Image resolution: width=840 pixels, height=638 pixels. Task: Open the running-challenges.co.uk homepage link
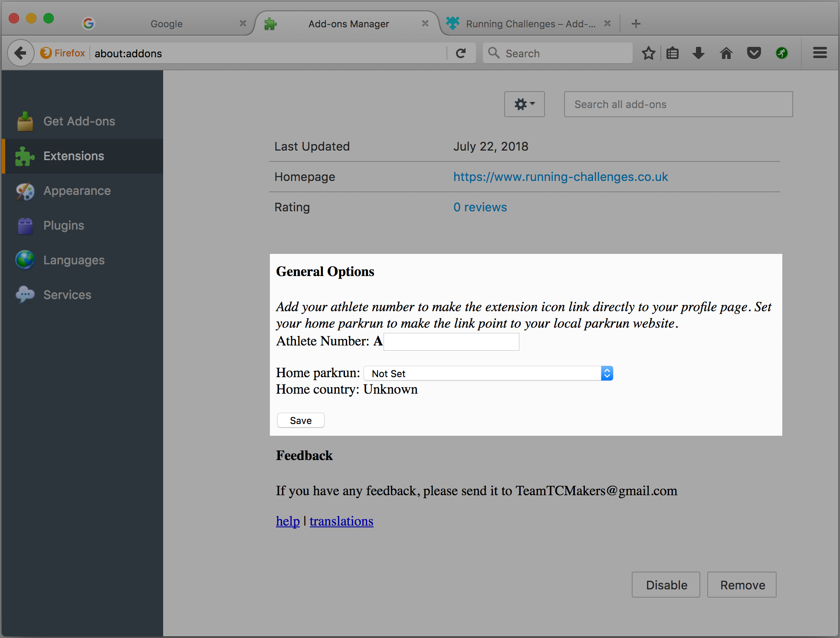point(561,177)
